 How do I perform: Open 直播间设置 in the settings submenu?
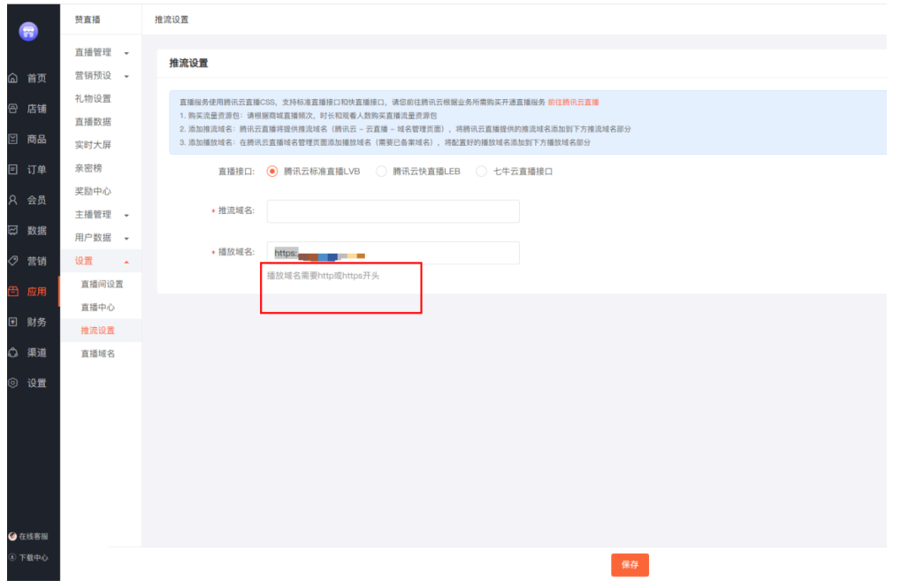101,285
